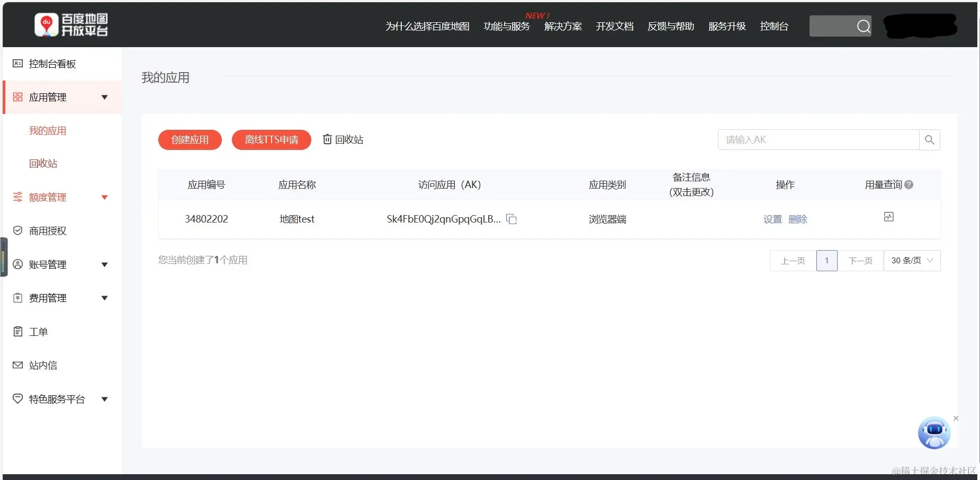Expand the 特色服务平台 section

(x=104, y=399)
